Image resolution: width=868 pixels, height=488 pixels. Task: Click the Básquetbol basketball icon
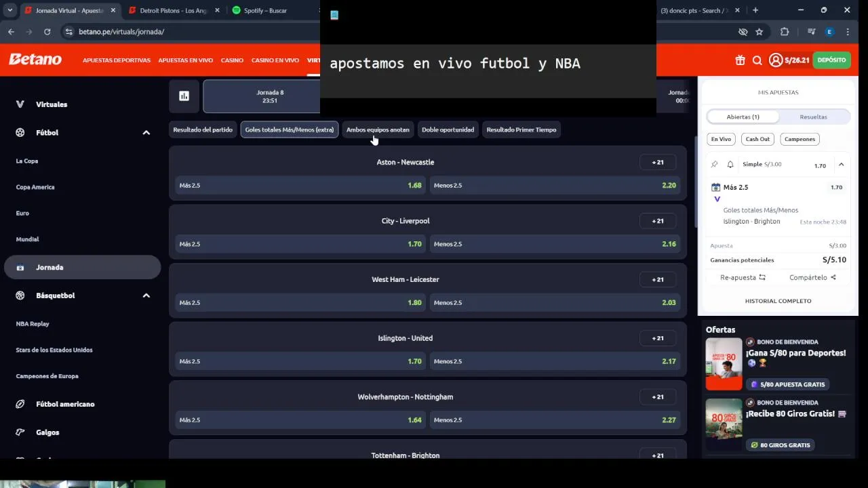(20, 296)
